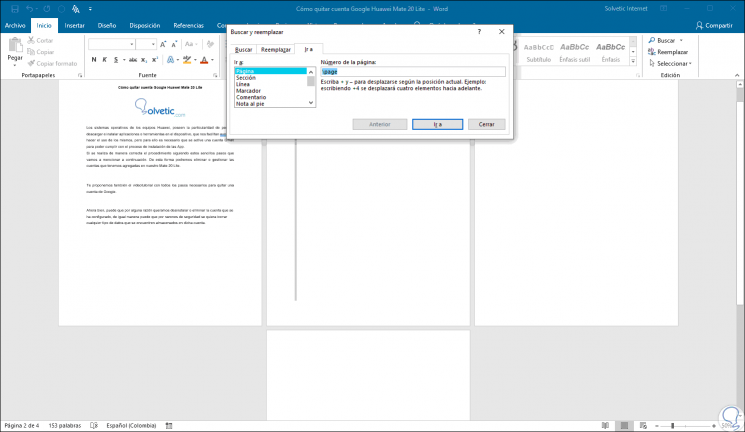Switch to the Buscar tab in the dialog
Viewport: 745px width, 432px height.
click(244, 49)
